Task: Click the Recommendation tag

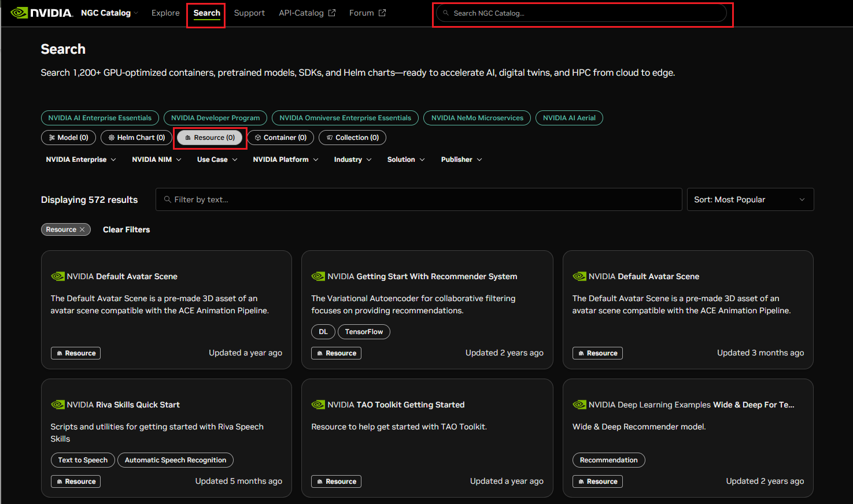Action: coord(608,460)
